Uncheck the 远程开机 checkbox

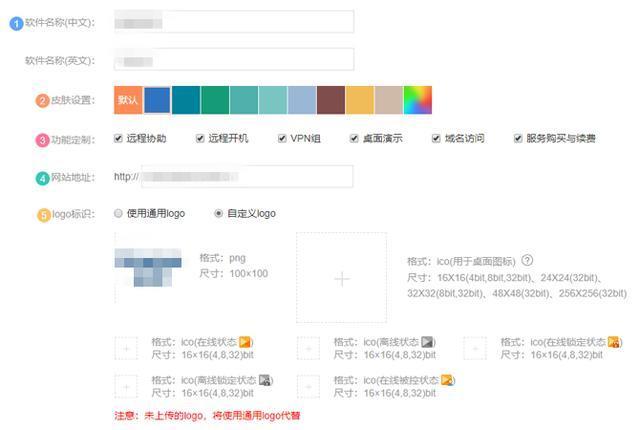point(200,139)
